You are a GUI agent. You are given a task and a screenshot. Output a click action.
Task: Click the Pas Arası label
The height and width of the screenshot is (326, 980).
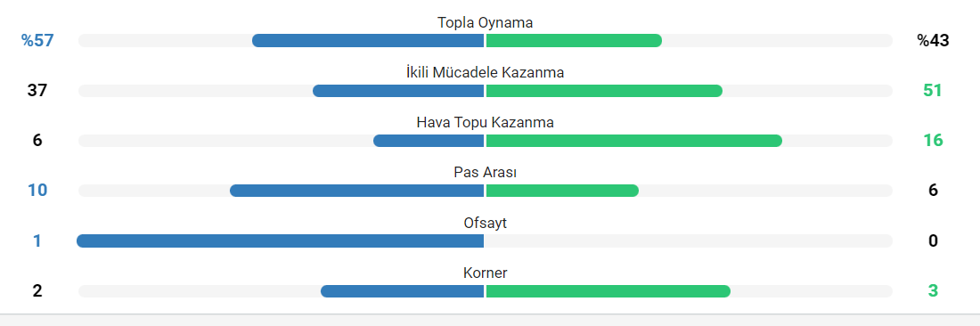(485, 173)
